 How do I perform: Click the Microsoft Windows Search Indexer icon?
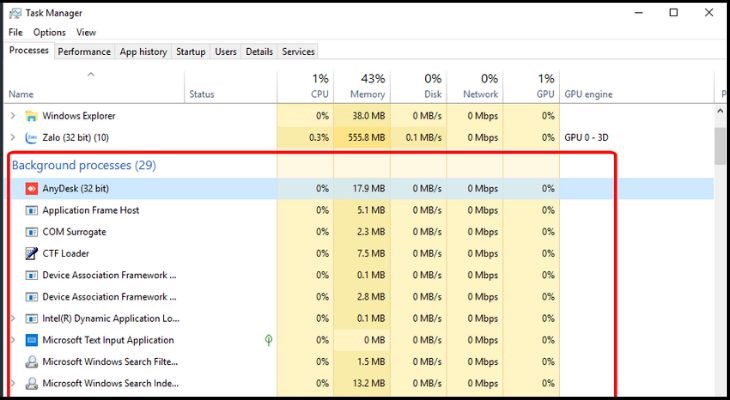(x=31, y=384)
